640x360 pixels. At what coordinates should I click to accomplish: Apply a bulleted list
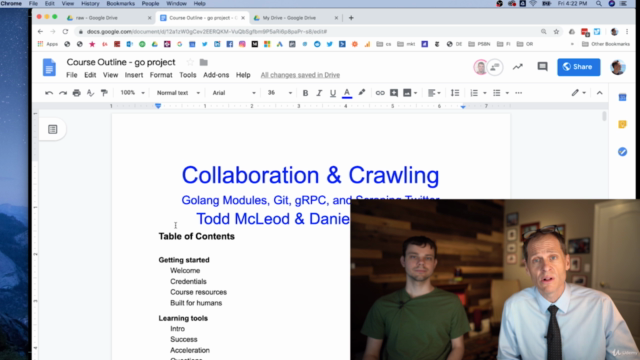[x=496, y=93]
